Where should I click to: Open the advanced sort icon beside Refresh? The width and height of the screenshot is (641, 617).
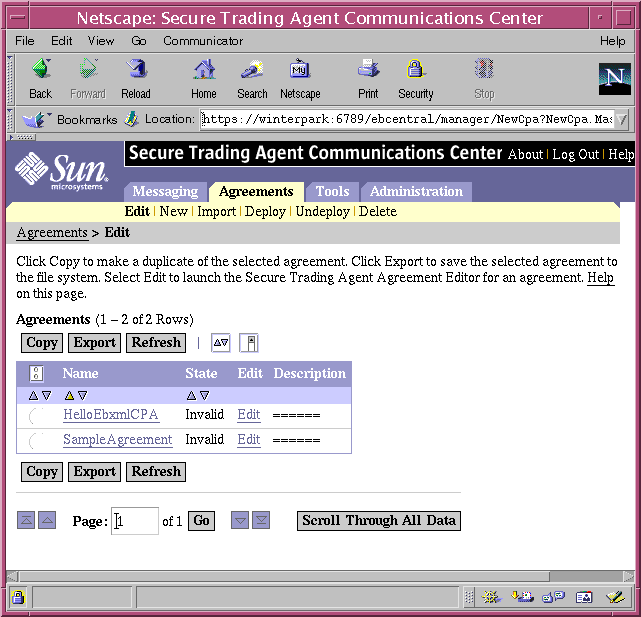coord(221,343)
